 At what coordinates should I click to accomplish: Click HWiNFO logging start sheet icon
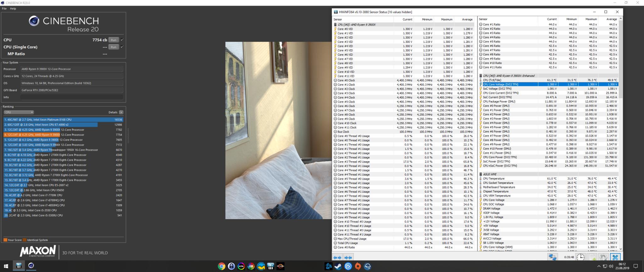click(592, 257)
